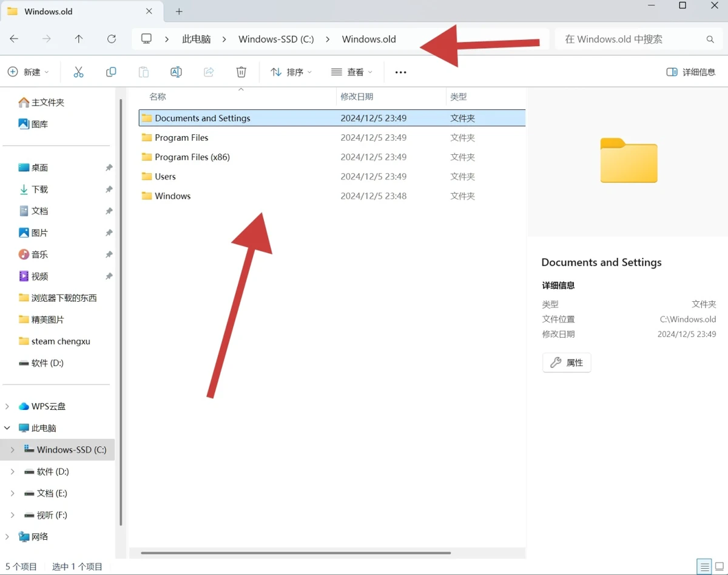Click the Rename icon in toolbar
The width and height of the screenshot is (728, 575).
pos(176,72)
